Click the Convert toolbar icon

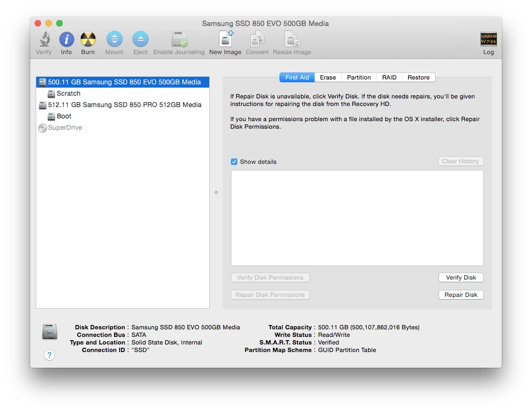point(257,39)
